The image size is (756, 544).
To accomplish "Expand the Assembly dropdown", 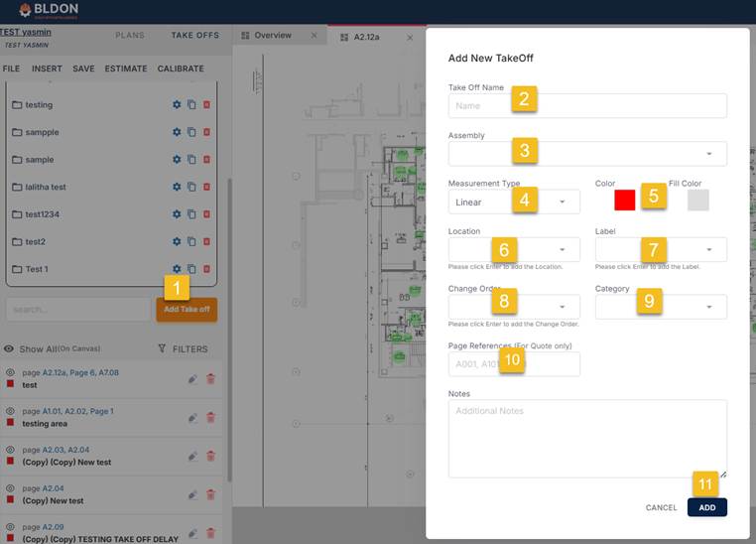I will tap(587, 154).
